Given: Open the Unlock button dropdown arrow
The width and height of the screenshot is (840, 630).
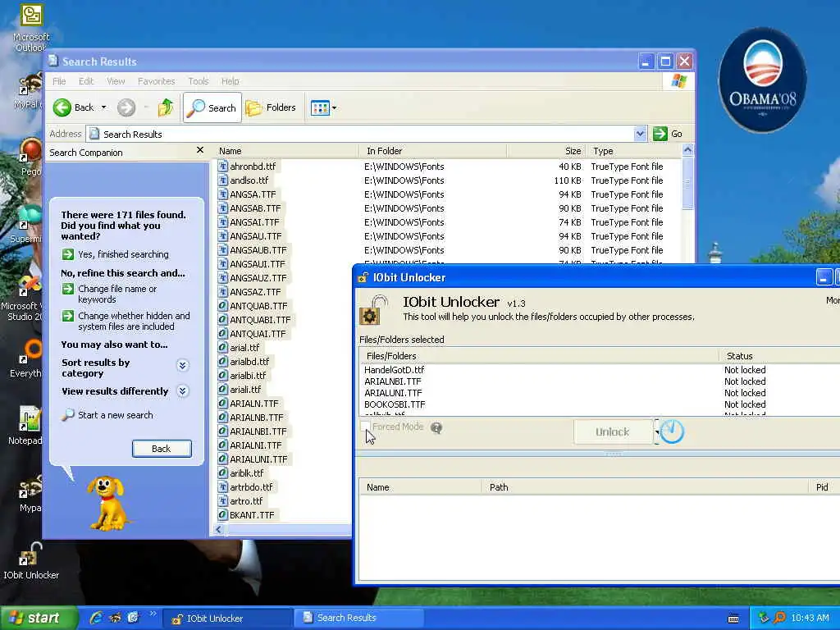Looking at the screenshot, I should point(656,431).
